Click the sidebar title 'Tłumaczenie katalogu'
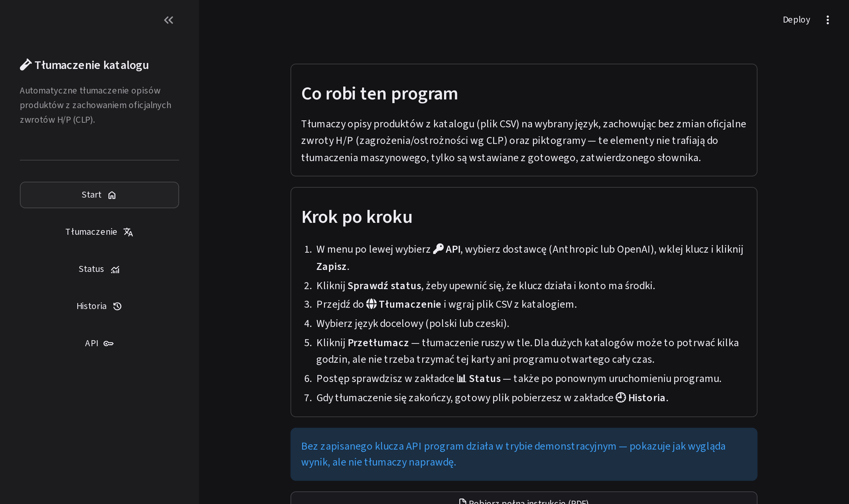This screenshot has width=849, height=504. pos(92,65)
